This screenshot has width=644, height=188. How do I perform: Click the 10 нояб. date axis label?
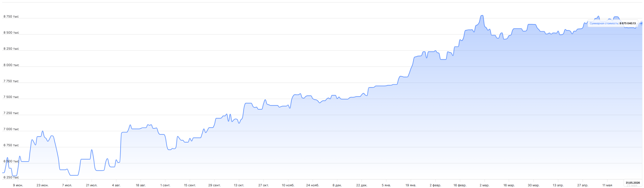[288, 185]
